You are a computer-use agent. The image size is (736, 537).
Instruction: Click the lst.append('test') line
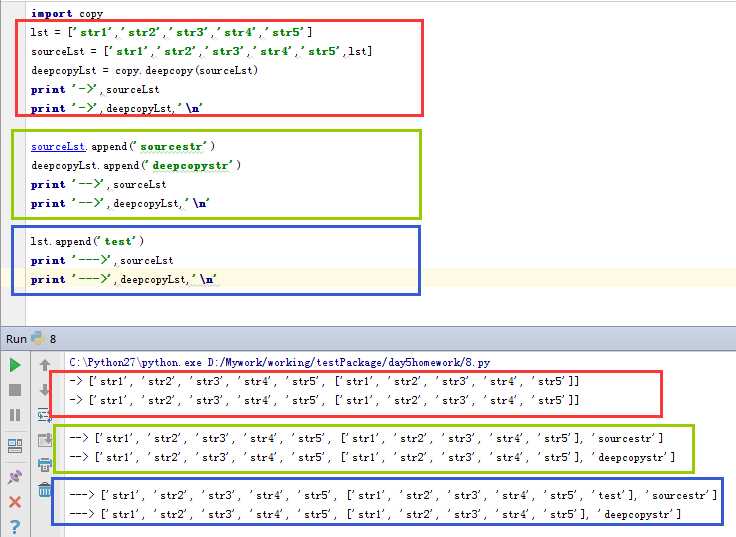tap(87, 241)
